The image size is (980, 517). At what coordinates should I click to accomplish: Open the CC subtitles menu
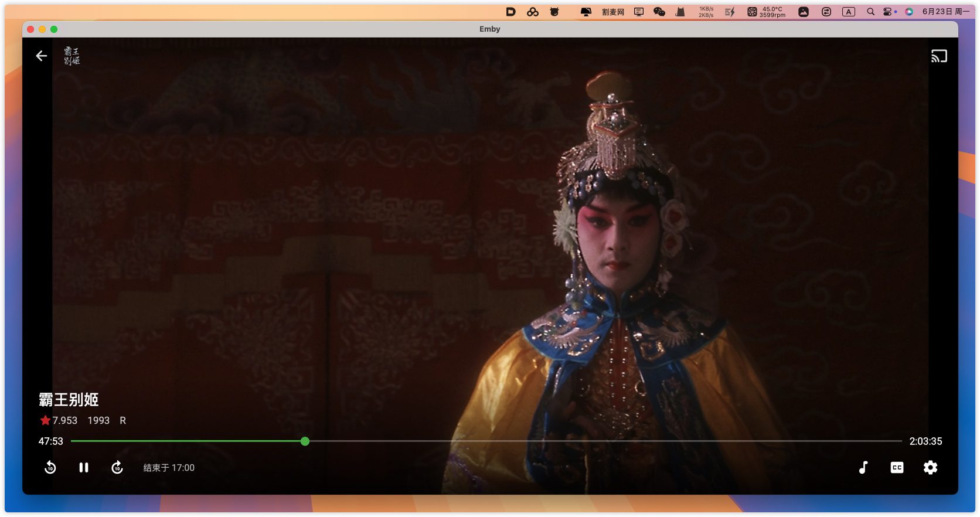(897, 467)
